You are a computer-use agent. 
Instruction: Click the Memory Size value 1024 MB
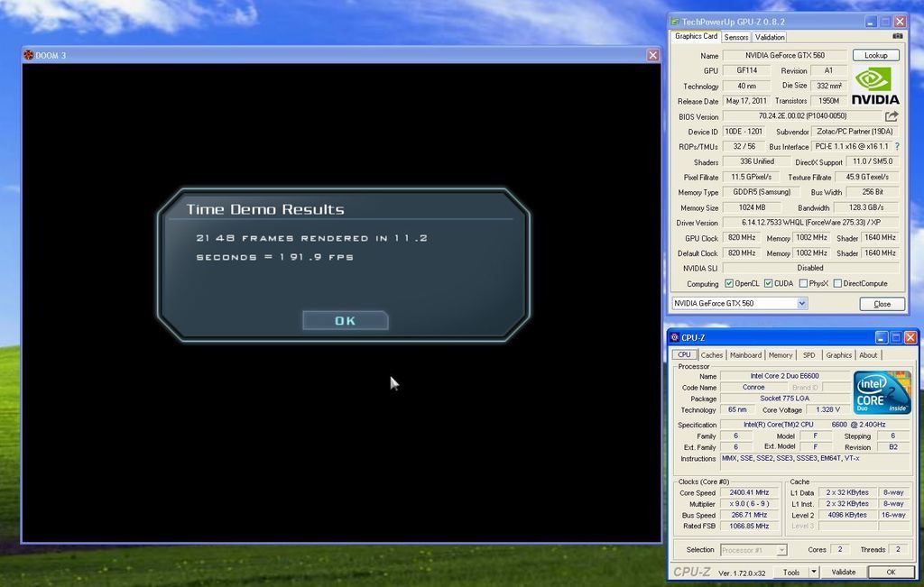(x=752, y=207)
